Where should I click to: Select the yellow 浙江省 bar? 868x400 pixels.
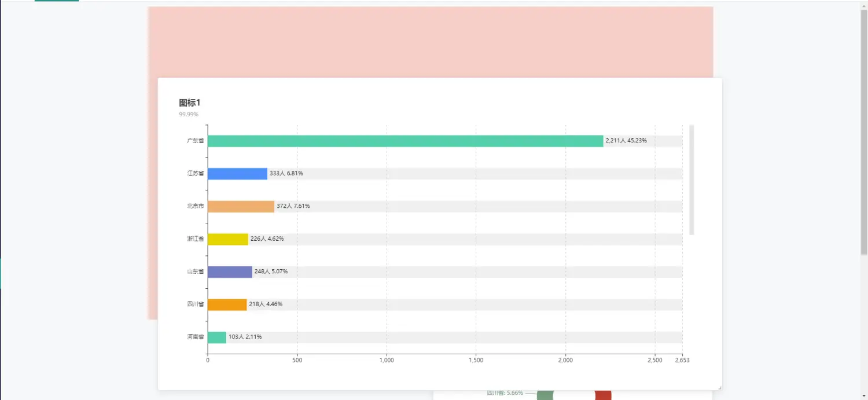[x=227, y=239]
